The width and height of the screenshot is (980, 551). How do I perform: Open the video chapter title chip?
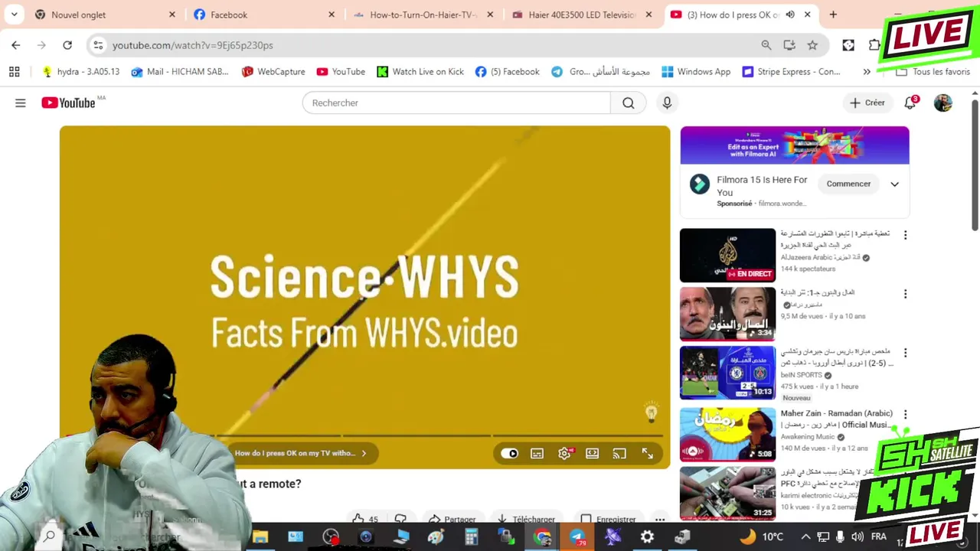tap(301, 453)
